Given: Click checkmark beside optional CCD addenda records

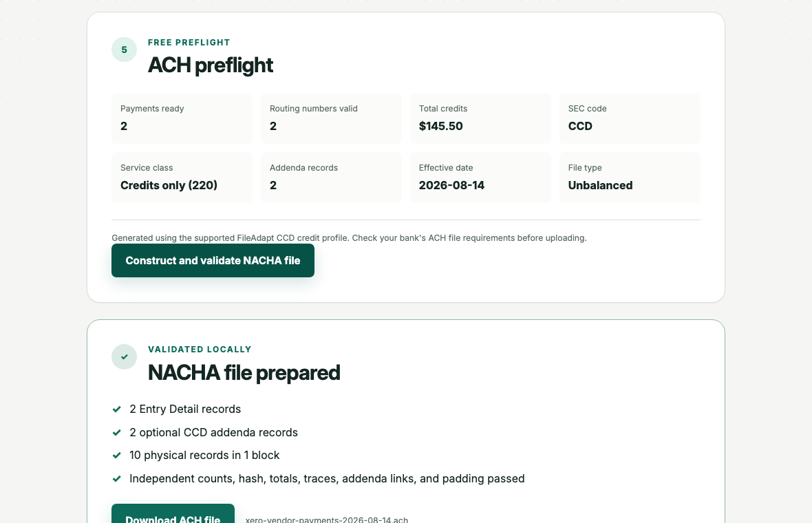Looking at the screenshot, I should [x=116, y=432].
